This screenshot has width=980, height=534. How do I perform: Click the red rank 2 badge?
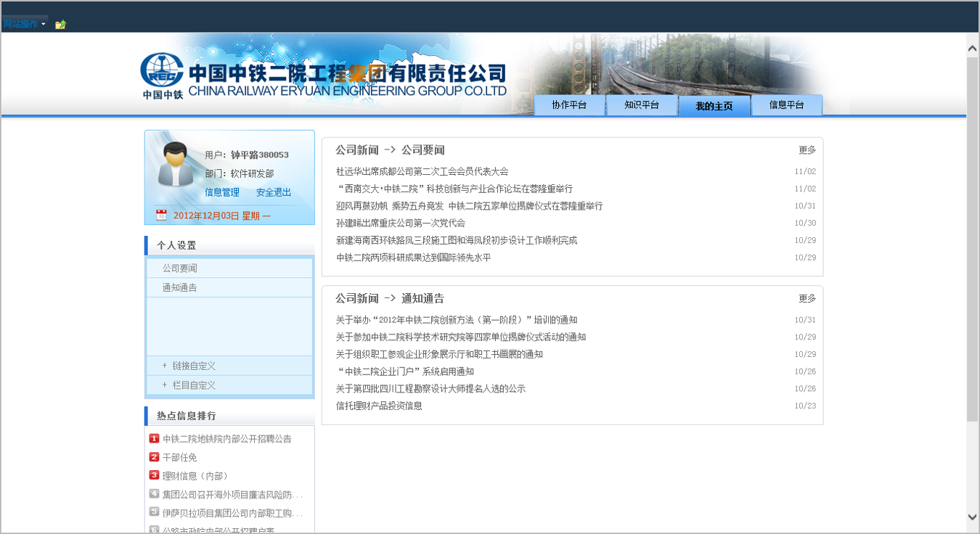(x=154, y=457)
